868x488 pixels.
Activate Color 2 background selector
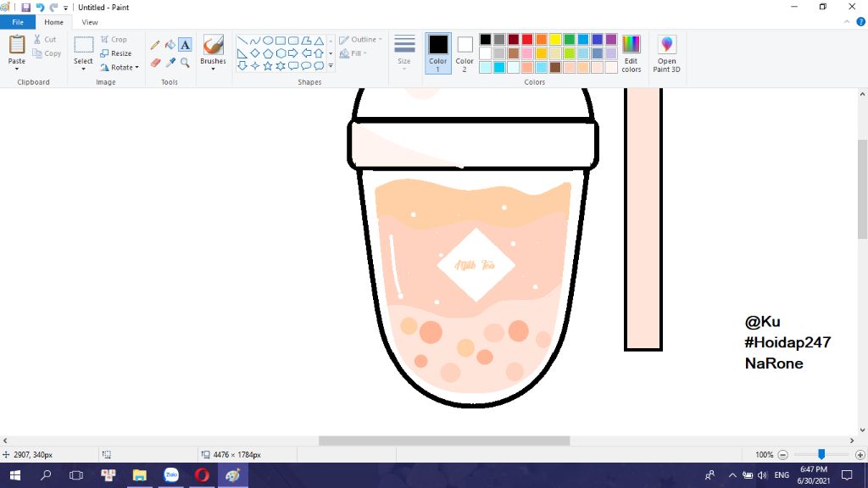click(x=465, y=53)
